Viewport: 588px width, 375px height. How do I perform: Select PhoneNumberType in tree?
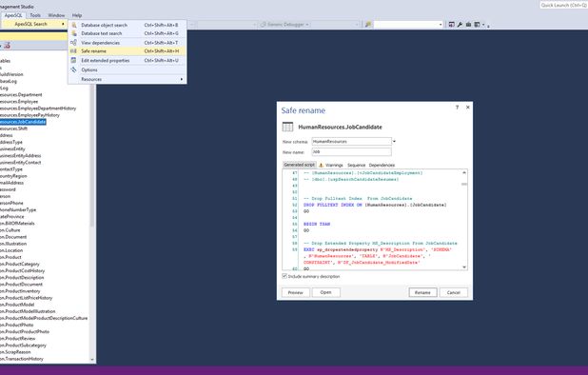point(18,209)
